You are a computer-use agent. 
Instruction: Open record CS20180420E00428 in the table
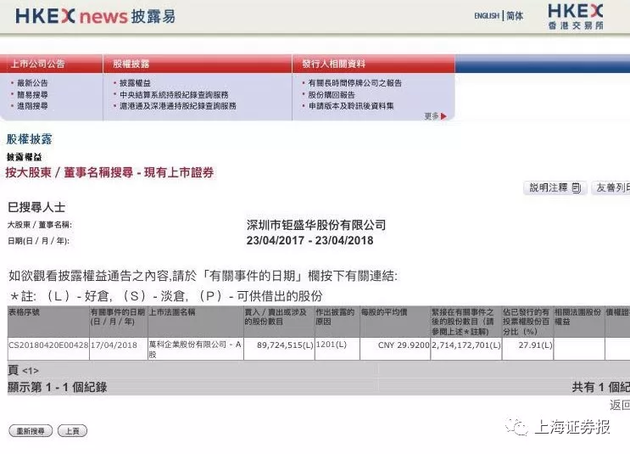[x=47, y=344]
